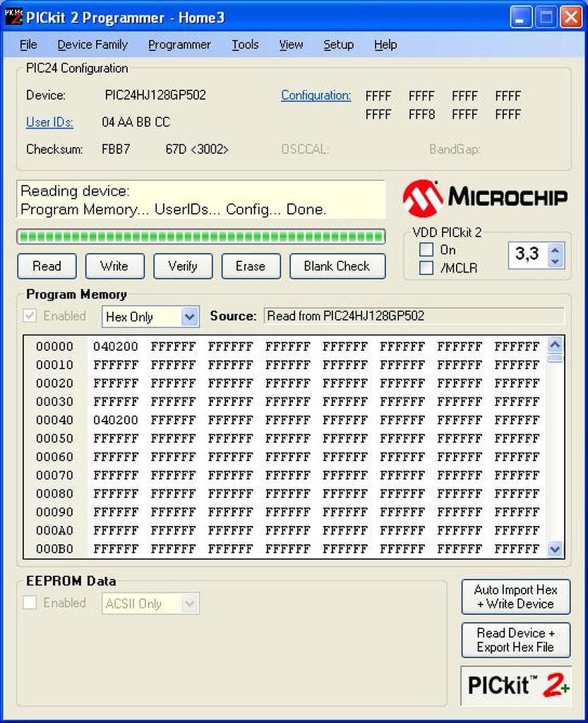Image resolution: width=588 pixels, height=723 pixels.
Task: Open the File menu
Action: click(x=28, y=44)
